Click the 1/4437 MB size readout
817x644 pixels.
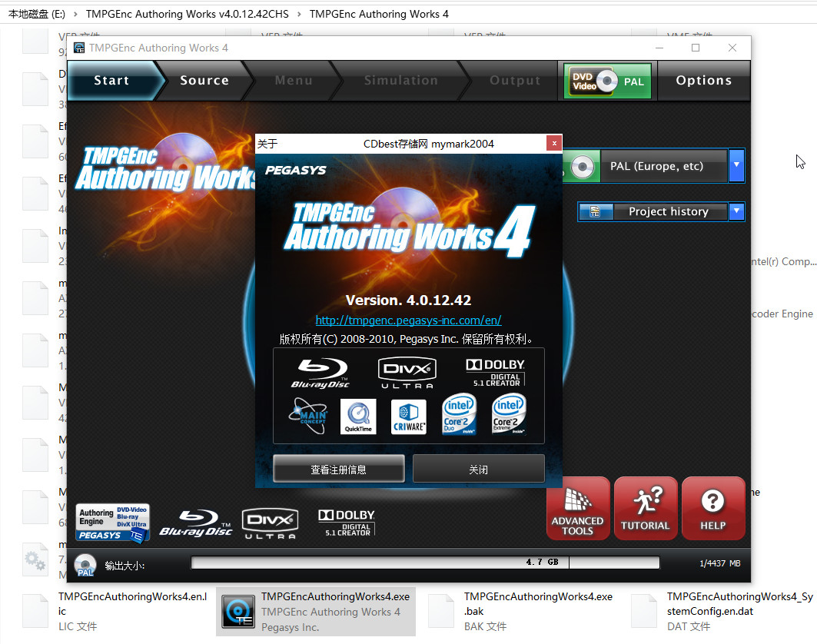(x=719, y=563)
